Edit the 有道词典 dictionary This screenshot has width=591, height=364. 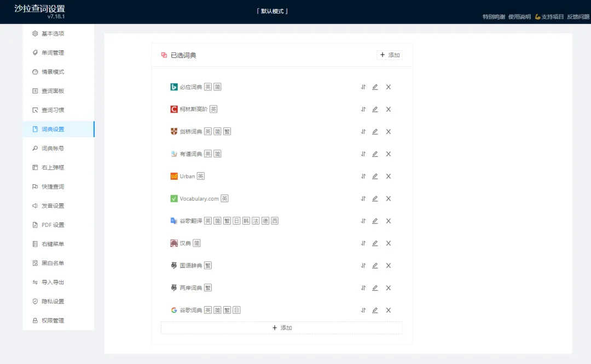pos(375,154)
